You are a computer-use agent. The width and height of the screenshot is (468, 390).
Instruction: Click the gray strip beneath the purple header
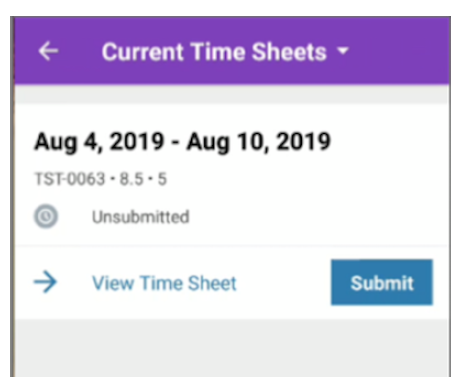(x=232, y=94)
